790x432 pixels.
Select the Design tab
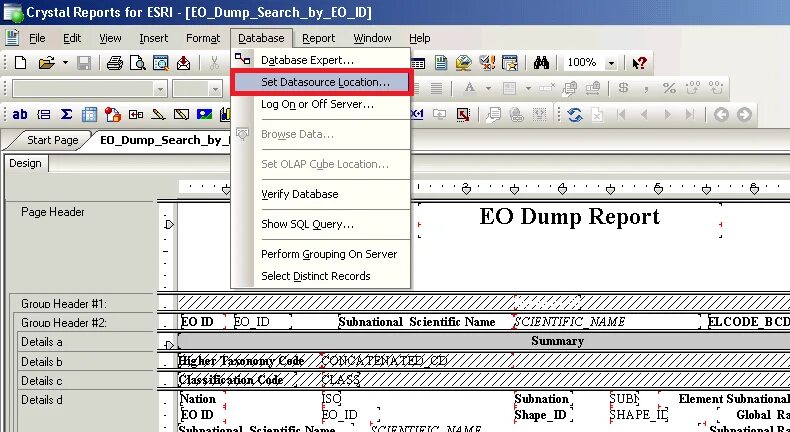coord(25,163)
